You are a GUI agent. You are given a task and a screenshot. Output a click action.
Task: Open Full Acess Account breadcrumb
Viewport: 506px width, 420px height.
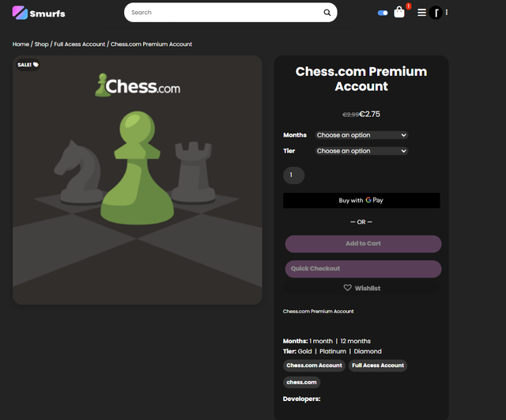click(x=79, y=44)
